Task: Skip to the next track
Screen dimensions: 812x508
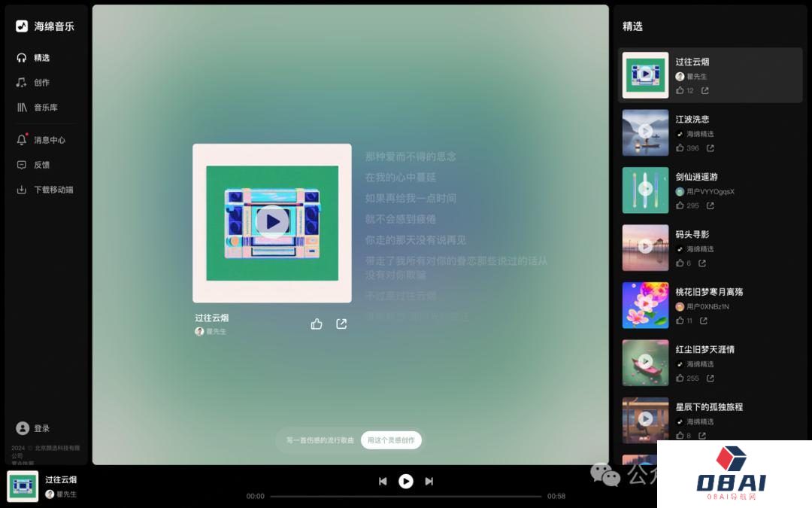Action: 429,481
